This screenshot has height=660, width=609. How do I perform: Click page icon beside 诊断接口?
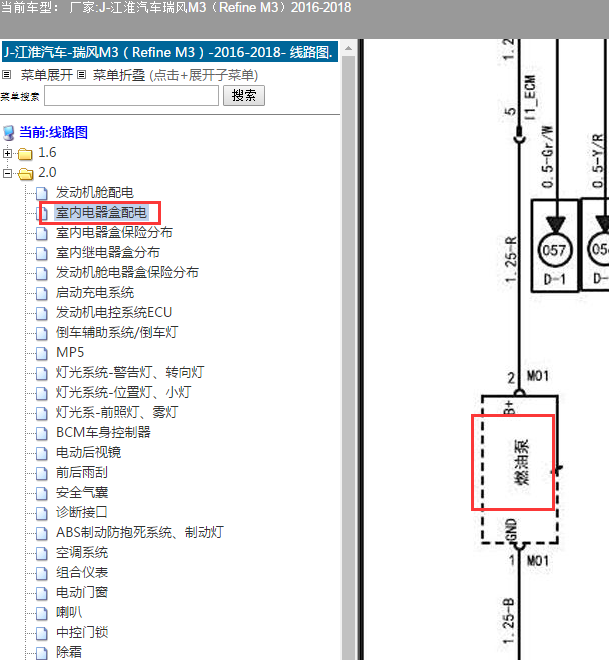pos(42,513)
